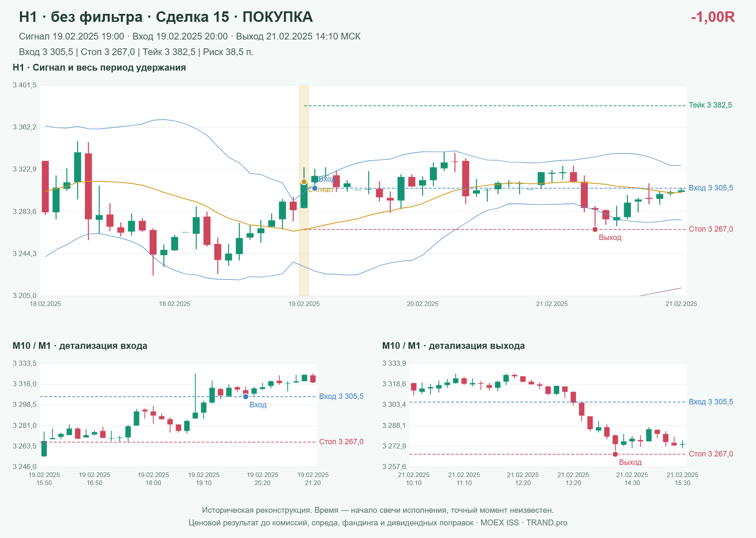Click the footer line ending 'MOEX ISS · TRAND.pro'
756x538 pixels.
378,523
